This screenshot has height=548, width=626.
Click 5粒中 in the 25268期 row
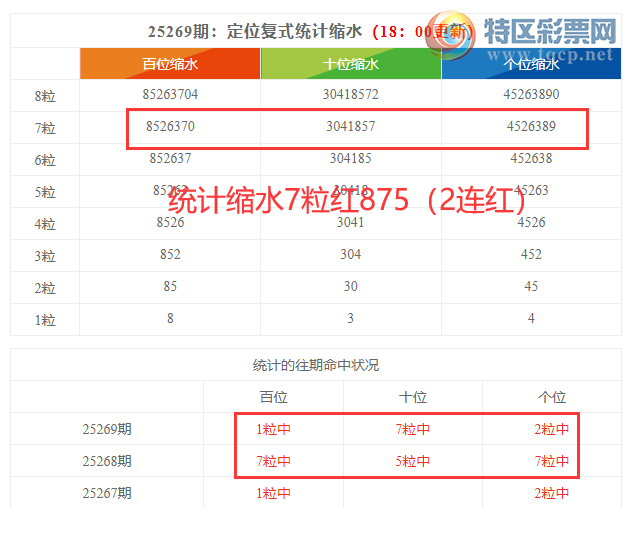click(x=413, y=461)
